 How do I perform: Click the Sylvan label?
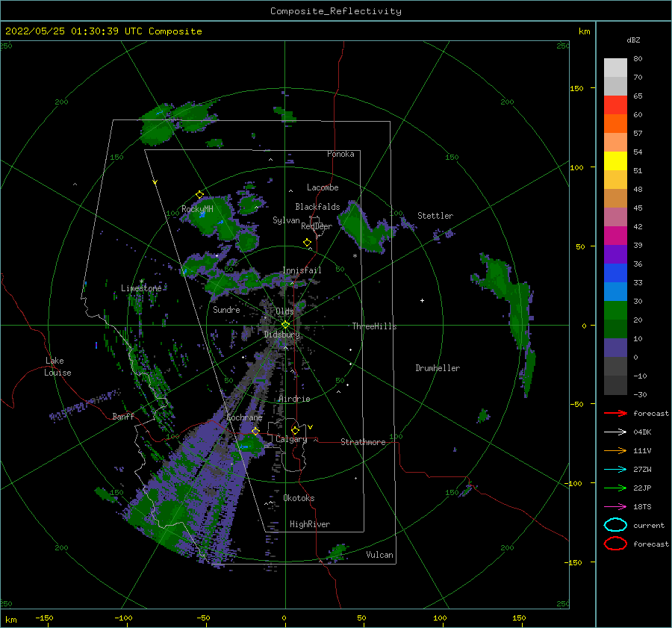(x=286, y=220)
